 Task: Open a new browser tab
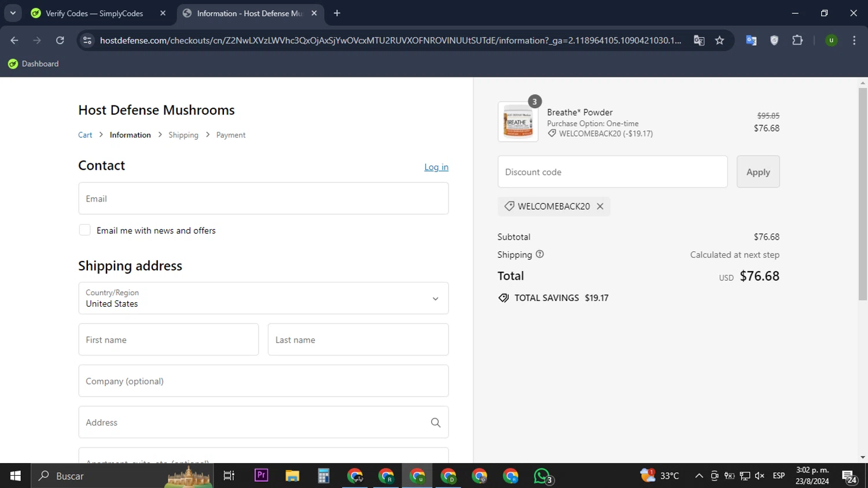[x=337, y=13]
